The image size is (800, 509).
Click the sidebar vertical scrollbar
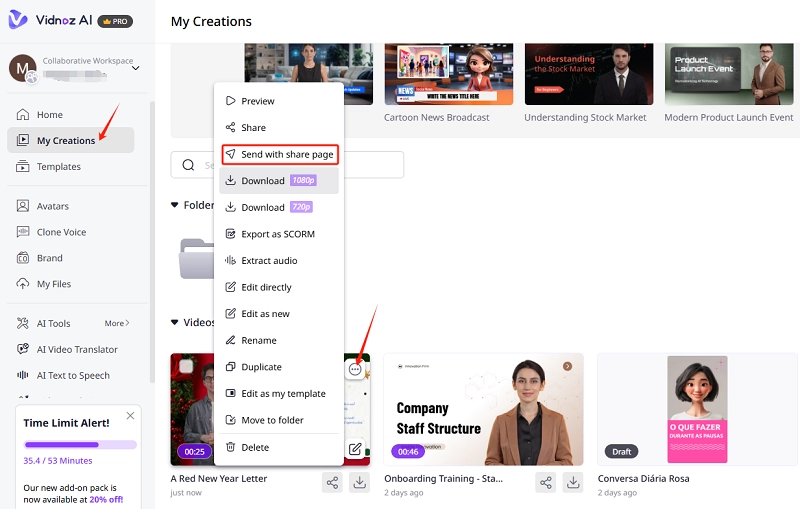click(x=152, y=242)
